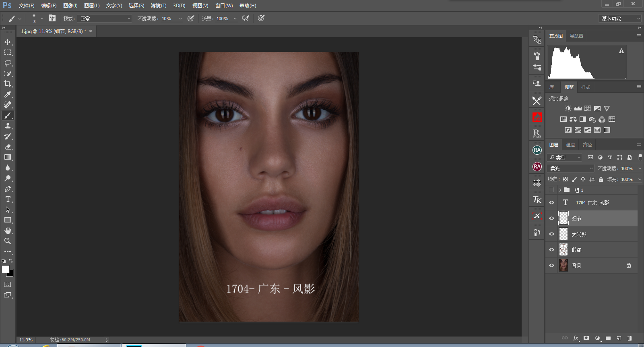Click the zoom percentage field 11.9%
The width and height of the screenshot is (644, 347).
(26, 340)
